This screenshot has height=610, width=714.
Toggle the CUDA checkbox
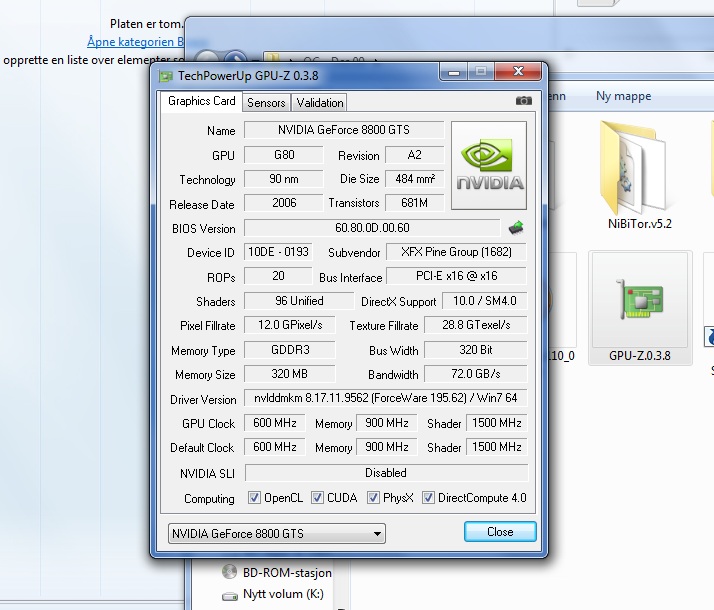click(318, 498)
